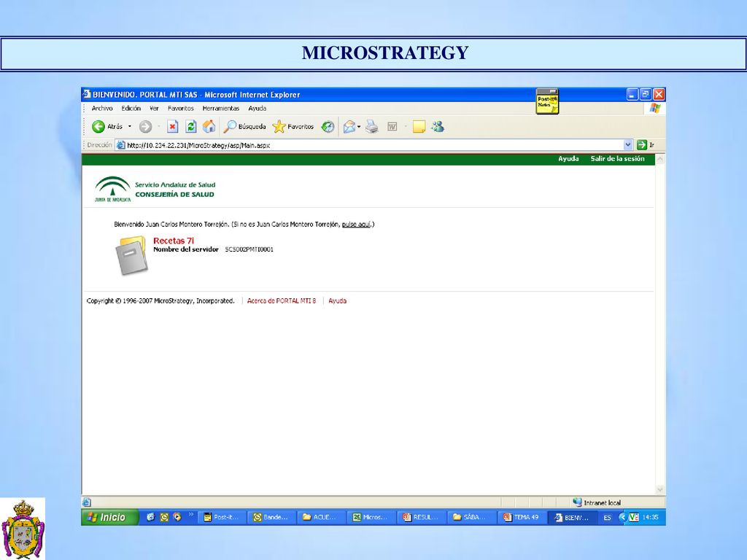This screenshot has width=747, height=560.
Task: Click the copyright MicroStrategy text
Action: click(160, 301)
